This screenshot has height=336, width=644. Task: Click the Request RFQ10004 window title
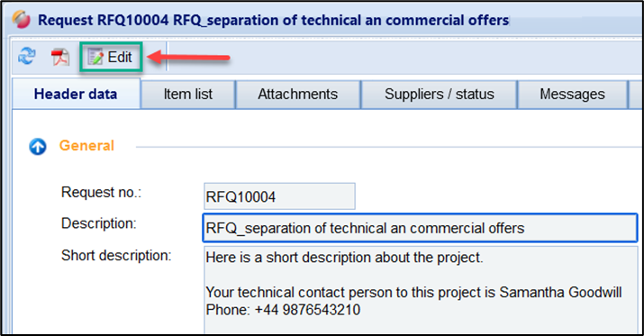(x=274, y=20)
